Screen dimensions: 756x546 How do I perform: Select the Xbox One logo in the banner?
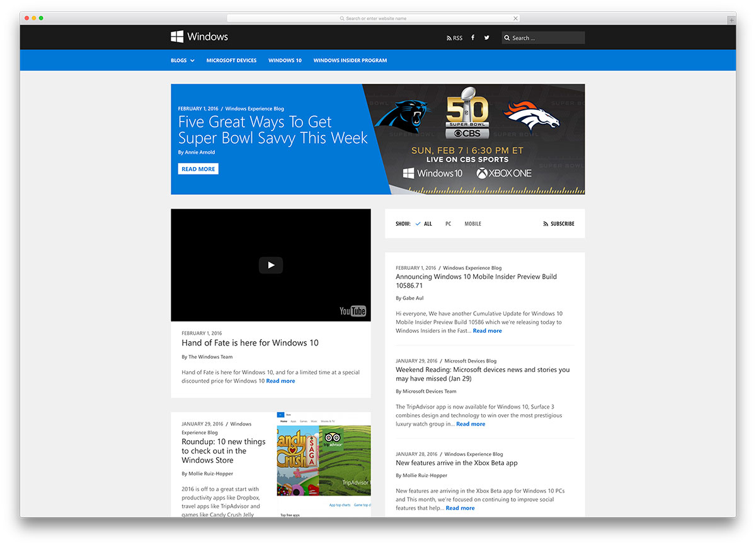coord(503,172)
